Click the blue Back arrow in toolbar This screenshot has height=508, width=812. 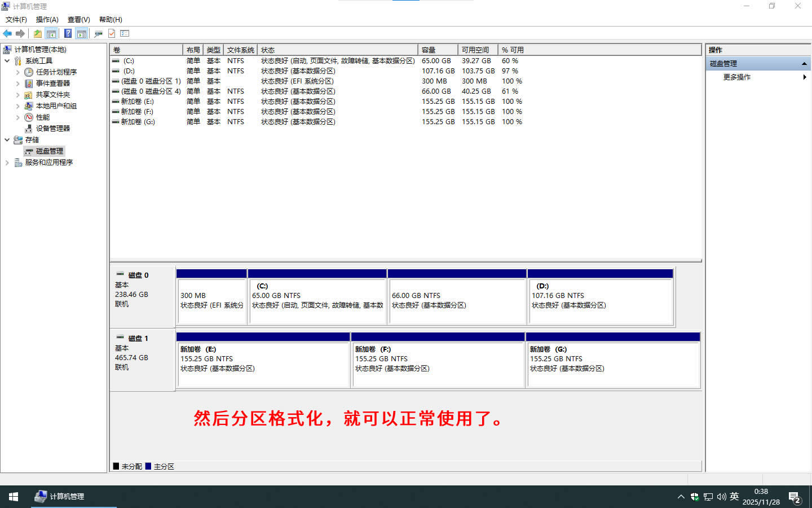click(7, 34)
